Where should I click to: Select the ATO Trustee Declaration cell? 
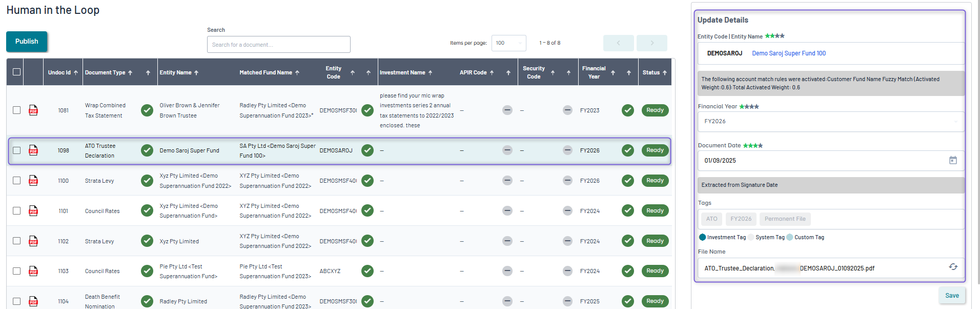100,151
